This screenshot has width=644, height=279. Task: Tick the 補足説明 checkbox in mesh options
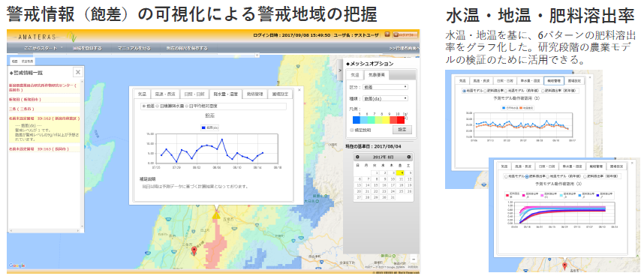click(351, 130)
